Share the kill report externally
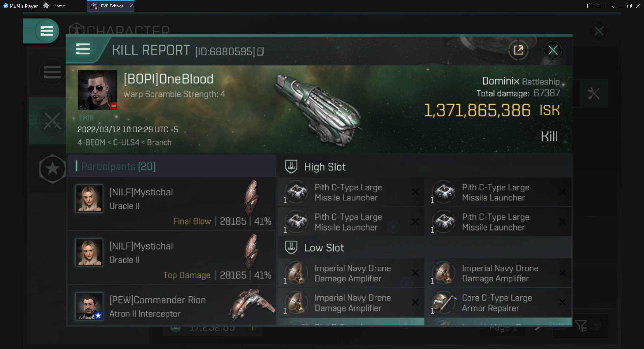 tap(518, 50)
